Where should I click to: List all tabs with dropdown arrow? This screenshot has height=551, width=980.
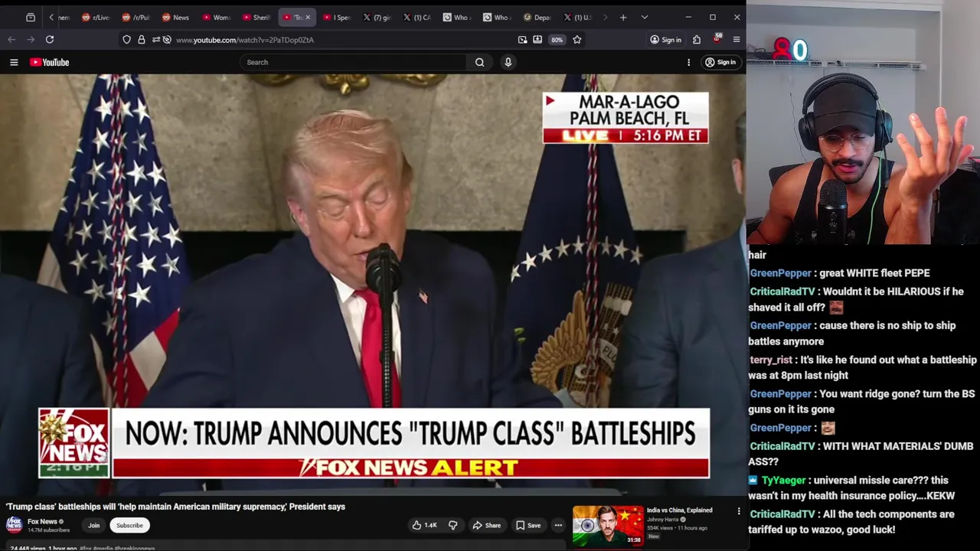645,17
